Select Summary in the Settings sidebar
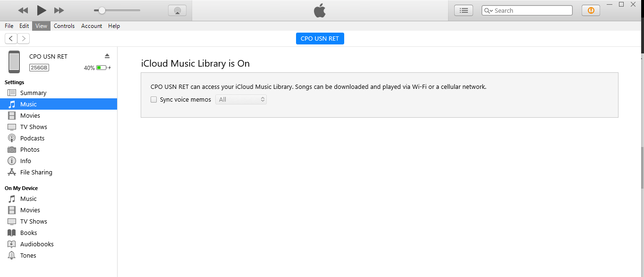Viewport: 644px width, 277px height. [34, 93]
